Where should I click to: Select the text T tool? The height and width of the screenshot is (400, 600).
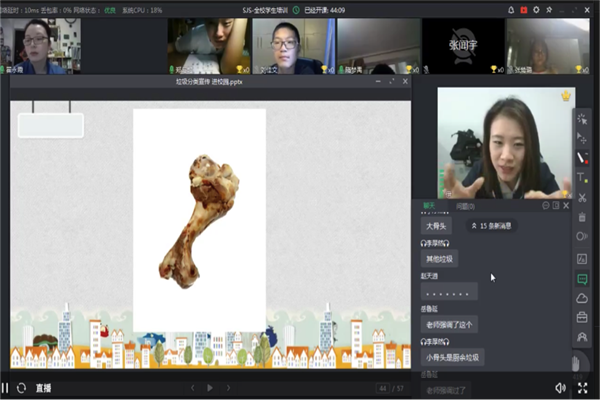pos(582,178)
